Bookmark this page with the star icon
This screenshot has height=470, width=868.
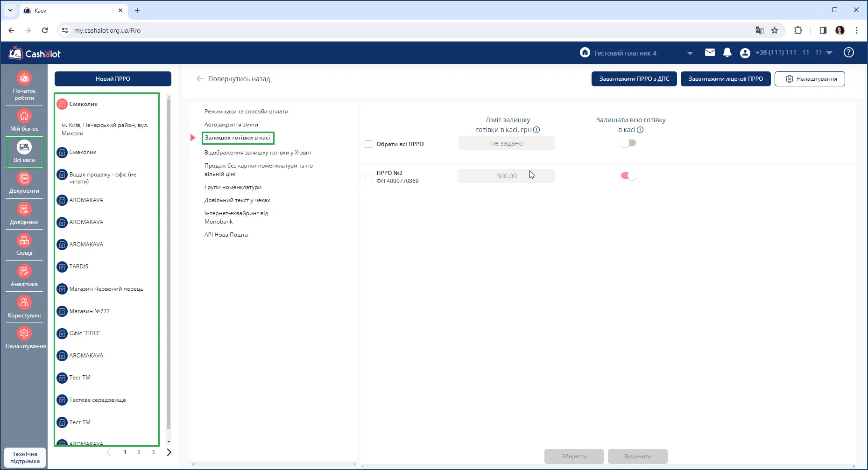775,30
